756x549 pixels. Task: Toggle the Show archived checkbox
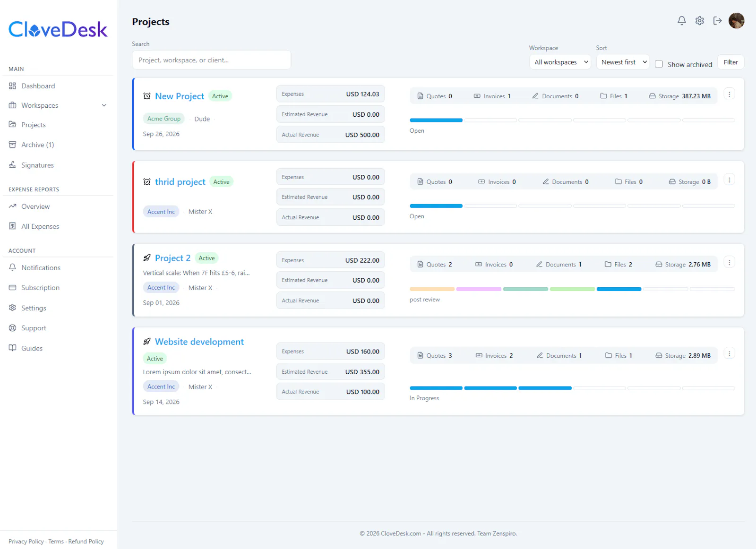(x=659, y=64)
